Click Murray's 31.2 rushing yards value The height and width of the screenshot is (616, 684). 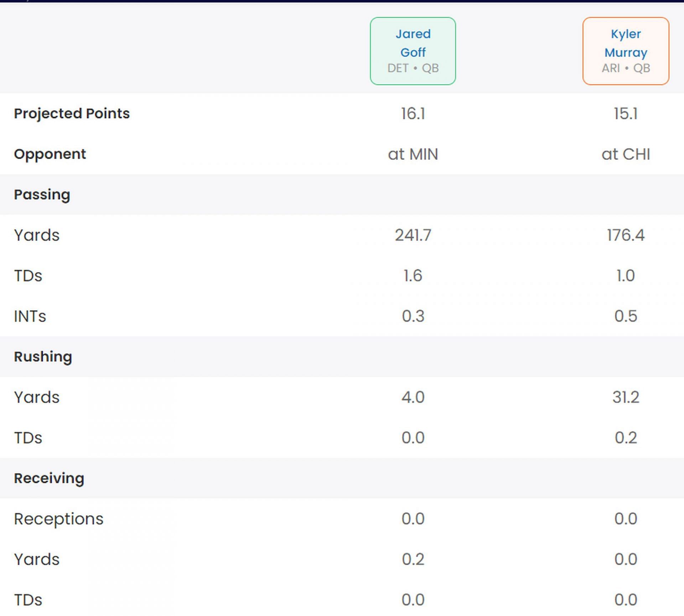(x=625, y=397)
